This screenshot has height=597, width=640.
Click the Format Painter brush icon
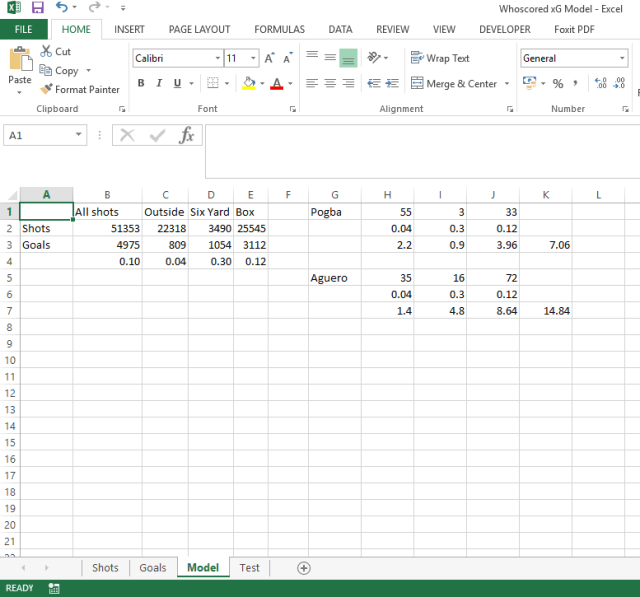(46, 89)
